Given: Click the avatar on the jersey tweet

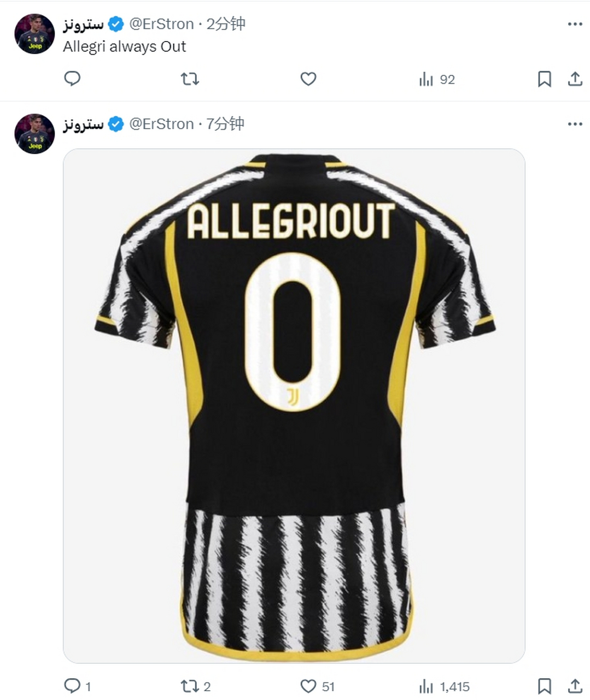Looking at the screenshot, I should 34,134.
